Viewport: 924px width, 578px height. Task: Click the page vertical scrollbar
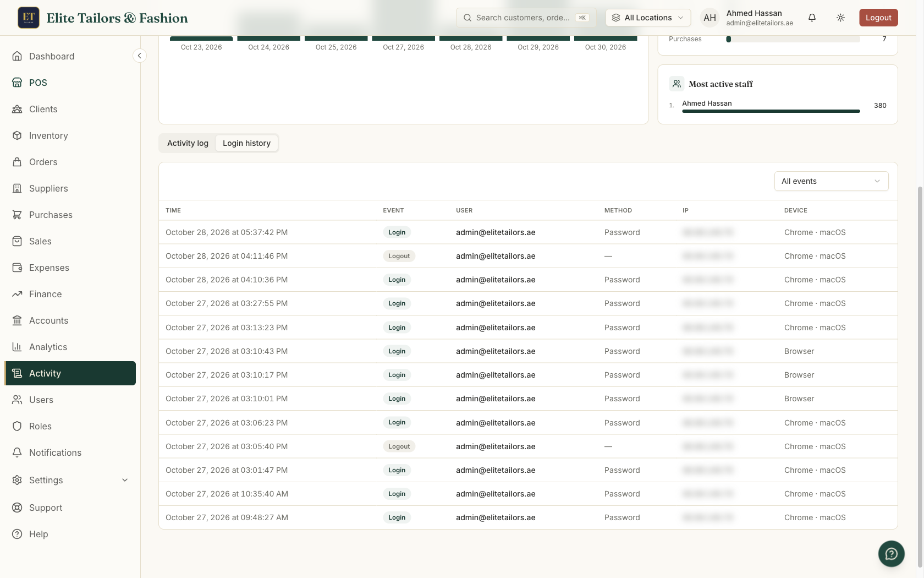[x=920, y=377]
